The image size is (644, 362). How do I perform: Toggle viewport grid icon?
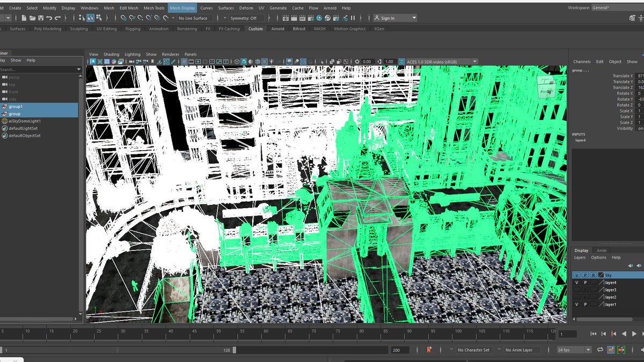185,61
